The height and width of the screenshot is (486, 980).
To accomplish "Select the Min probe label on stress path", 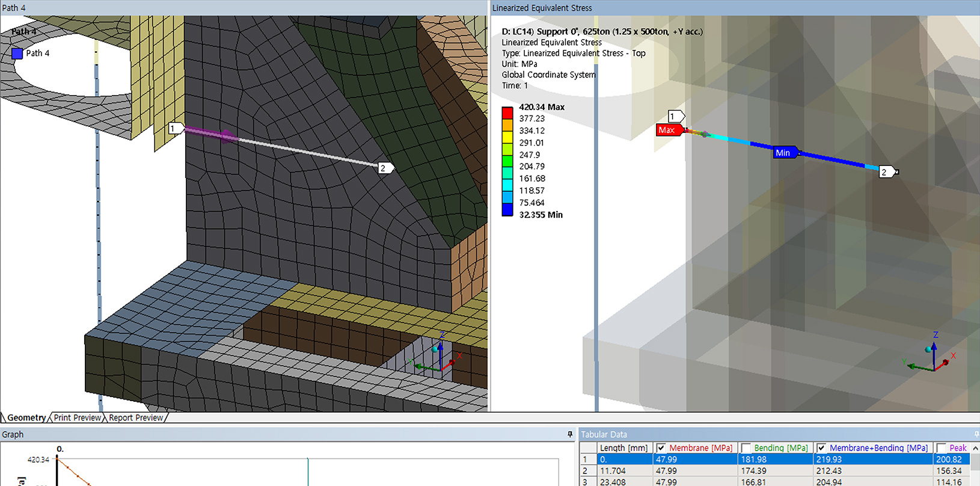I will click(x=785, y=153).
